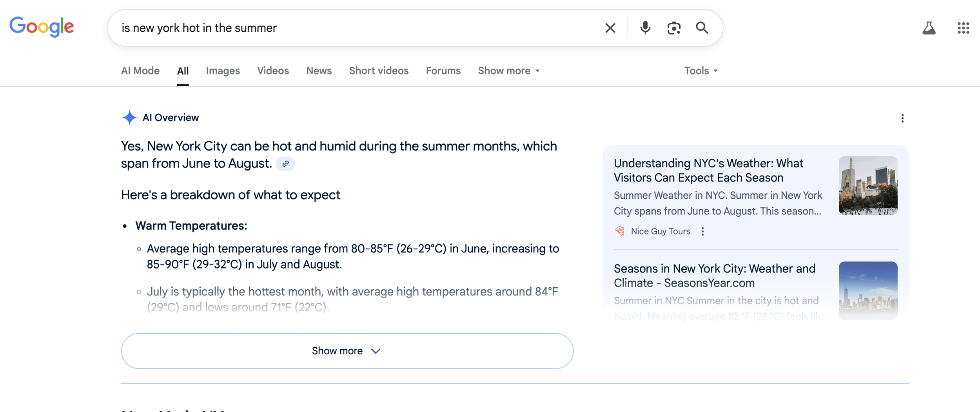980x412 pixels.
Task: Click the 'Summer Weather in NYC' snippet text
Action: (718, 203)
